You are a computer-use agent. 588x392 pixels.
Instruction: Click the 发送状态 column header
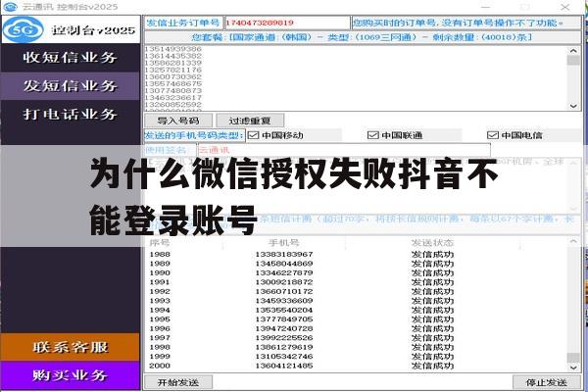coord(432,243)
